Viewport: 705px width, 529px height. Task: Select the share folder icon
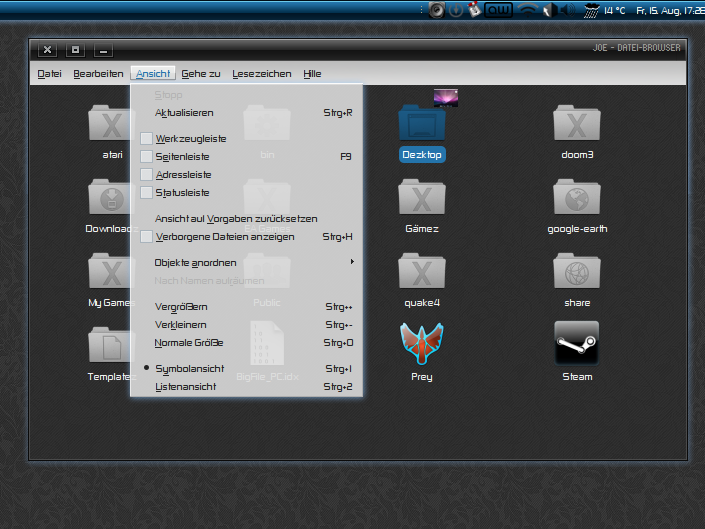[x=577, y=271]
